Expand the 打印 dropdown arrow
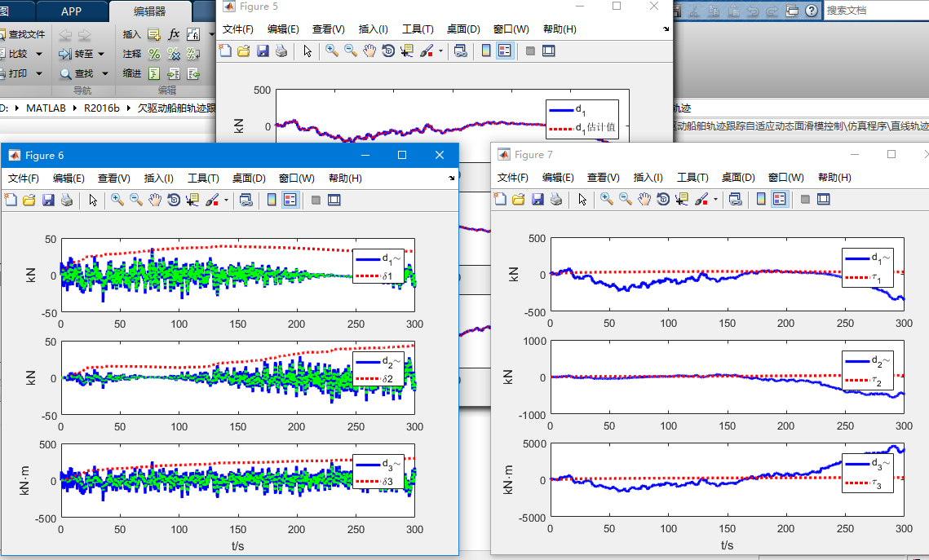This screenshot has width=929, height=560. click(39, 73)
